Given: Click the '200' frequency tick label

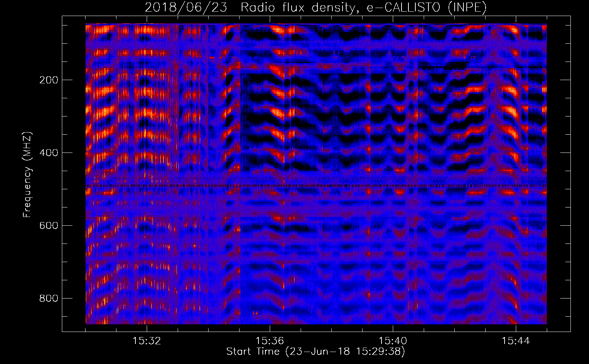Looking at the screenshot, I should pos(49,80).
